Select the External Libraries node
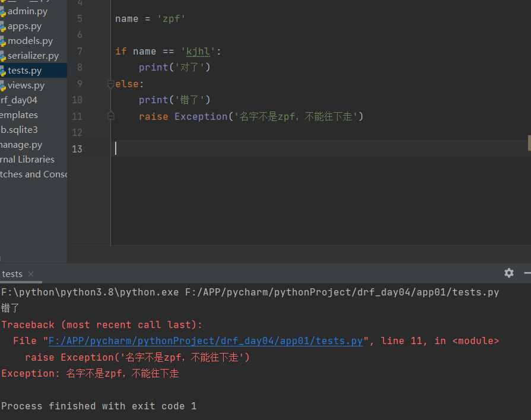Viewport: 531px width, 420px height. coord(27,160)
